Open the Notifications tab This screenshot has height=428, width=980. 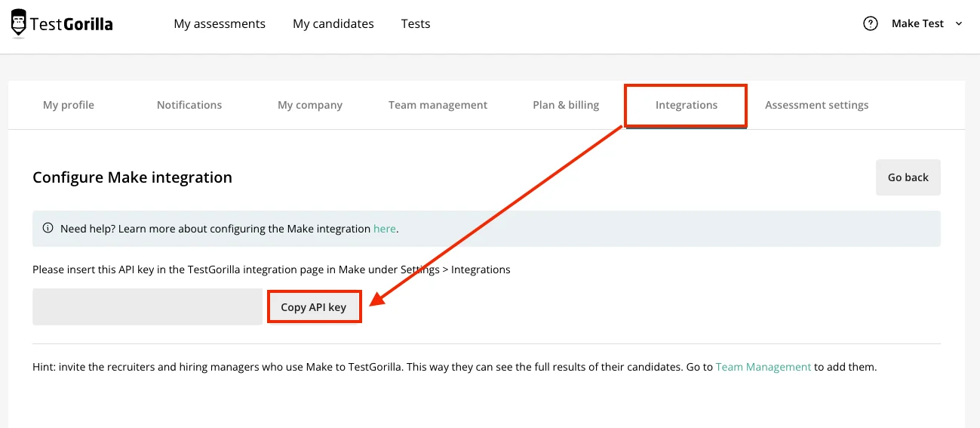189,105
